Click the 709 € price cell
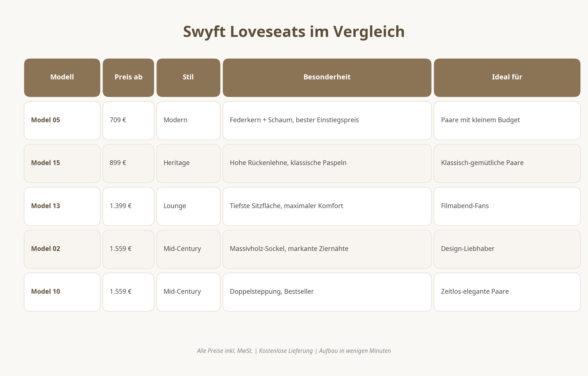 pyautogui.click(x=128, y=120)
